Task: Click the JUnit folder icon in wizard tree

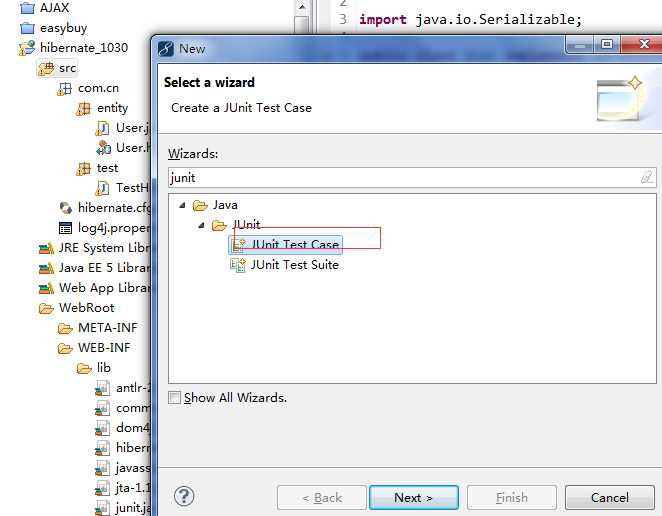Action: (219, 225)
